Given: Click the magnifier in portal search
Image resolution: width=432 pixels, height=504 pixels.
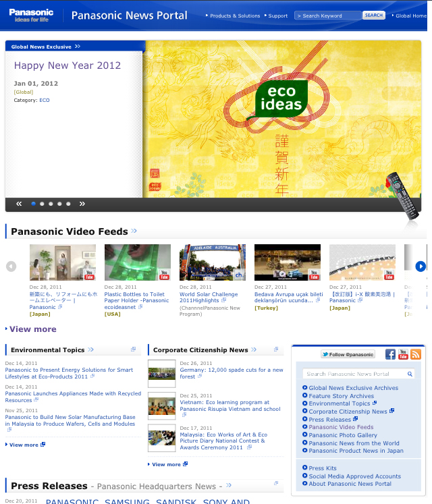Looking at the screenshot, I should 410,374.
